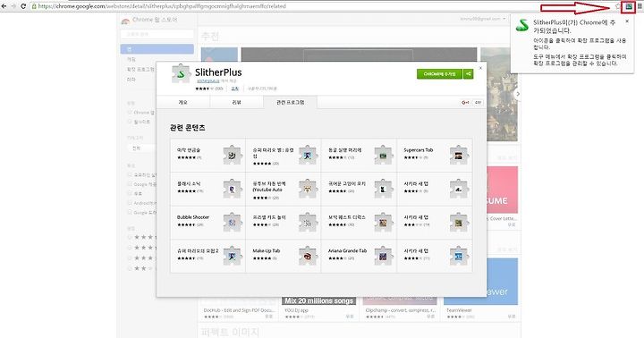Select 게임 in the store sidebar

click(131, 60)
